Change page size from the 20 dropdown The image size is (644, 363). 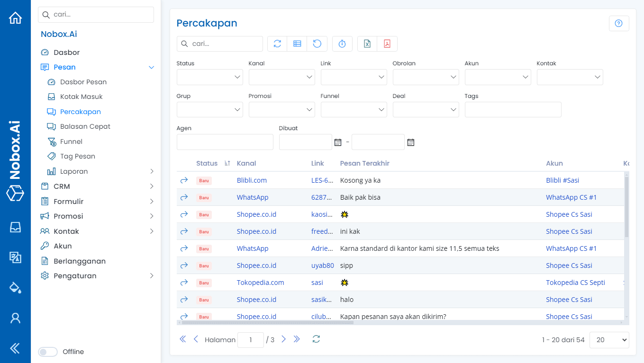pyautogui.click(x=609, y=339)
